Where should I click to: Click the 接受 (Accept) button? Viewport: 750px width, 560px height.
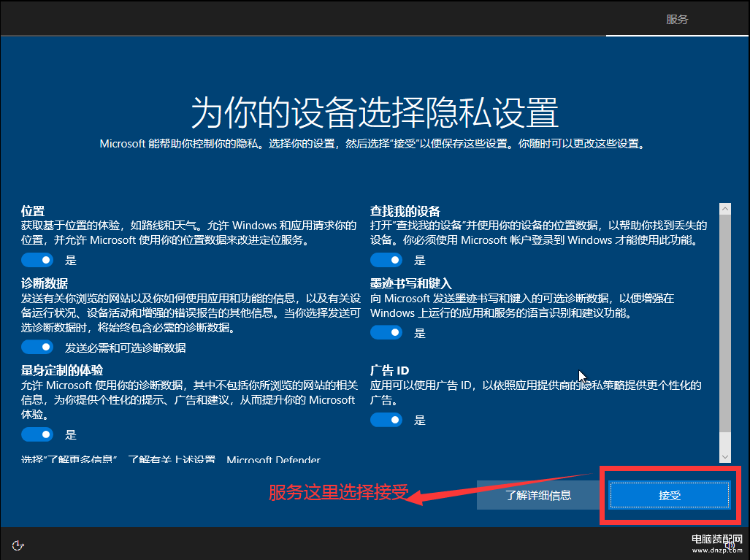(x=669, y=495)
